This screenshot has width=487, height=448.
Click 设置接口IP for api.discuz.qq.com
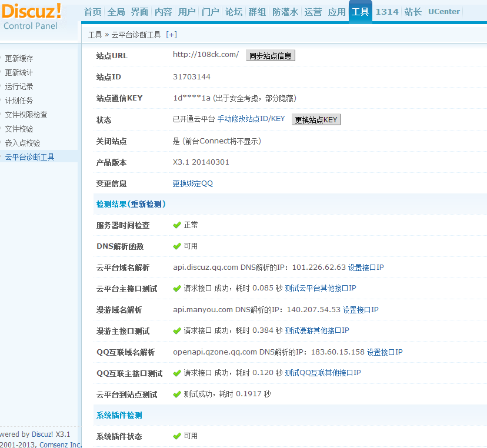click(x=366, y=268)
